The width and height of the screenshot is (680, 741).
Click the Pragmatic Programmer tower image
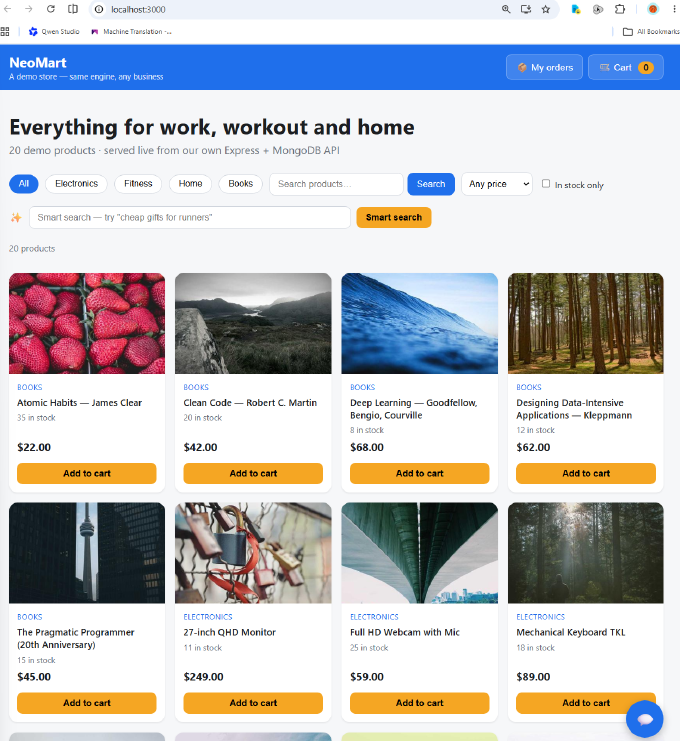click(x=87, y=553)
